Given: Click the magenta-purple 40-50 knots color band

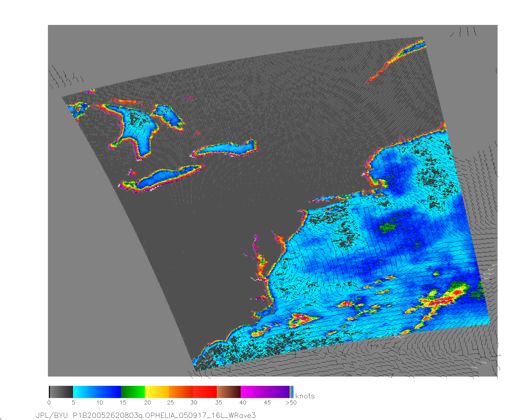Looking at the screenshot, I should click(x=265, y=392).
